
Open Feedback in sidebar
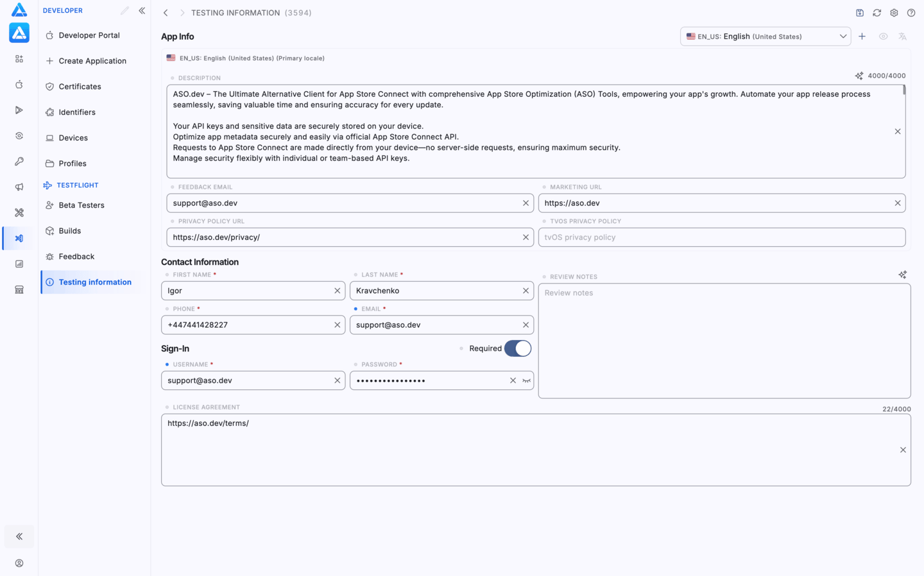(93, 257)
